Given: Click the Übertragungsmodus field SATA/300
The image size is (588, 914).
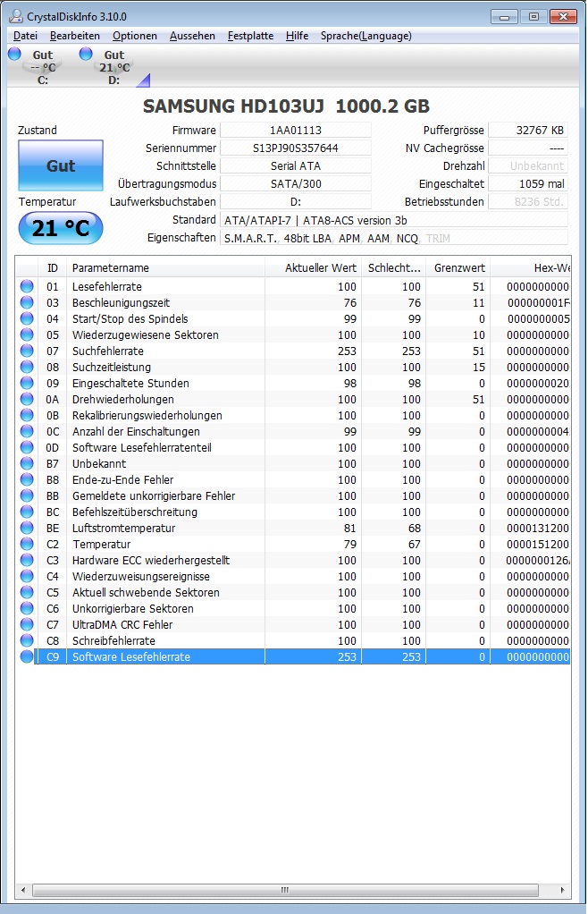Looking at the screenshot, I should 296,183.
